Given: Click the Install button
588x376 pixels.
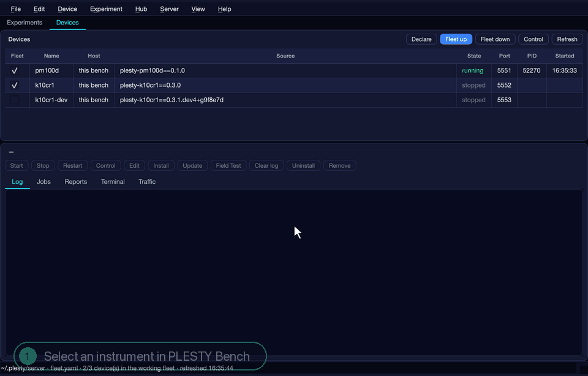Looking at the screenshot, I should [x=161, y=166].
